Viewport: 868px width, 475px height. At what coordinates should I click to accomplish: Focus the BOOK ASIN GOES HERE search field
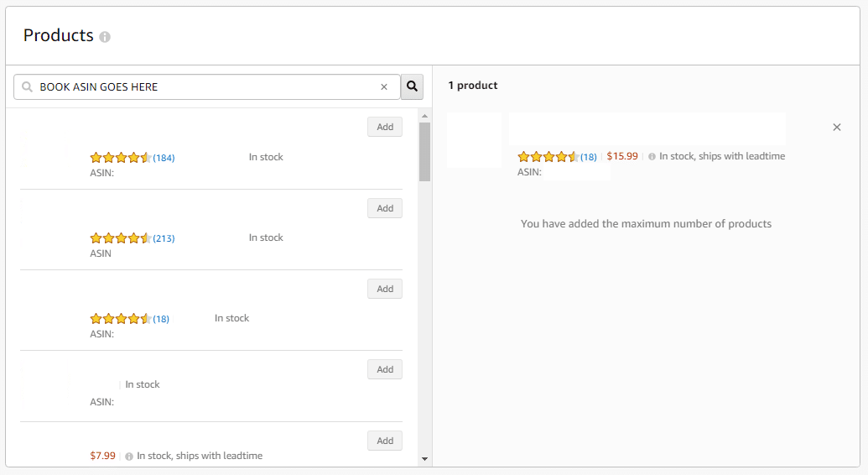pos(206,87)
